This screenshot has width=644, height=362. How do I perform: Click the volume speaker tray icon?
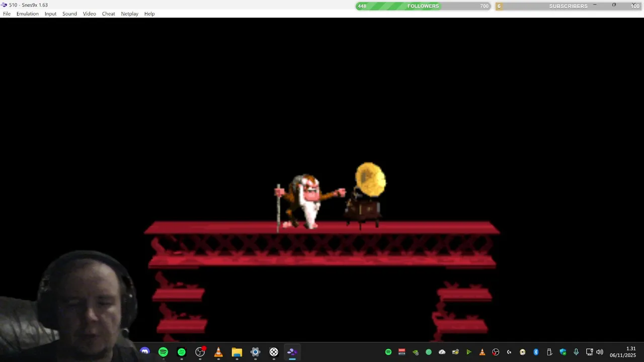pos(600,352)
